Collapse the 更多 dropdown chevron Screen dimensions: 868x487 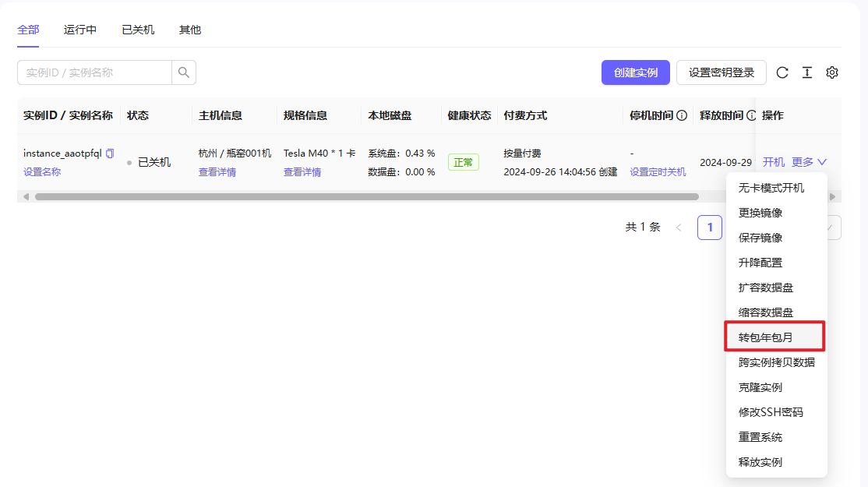coord(822,162)
